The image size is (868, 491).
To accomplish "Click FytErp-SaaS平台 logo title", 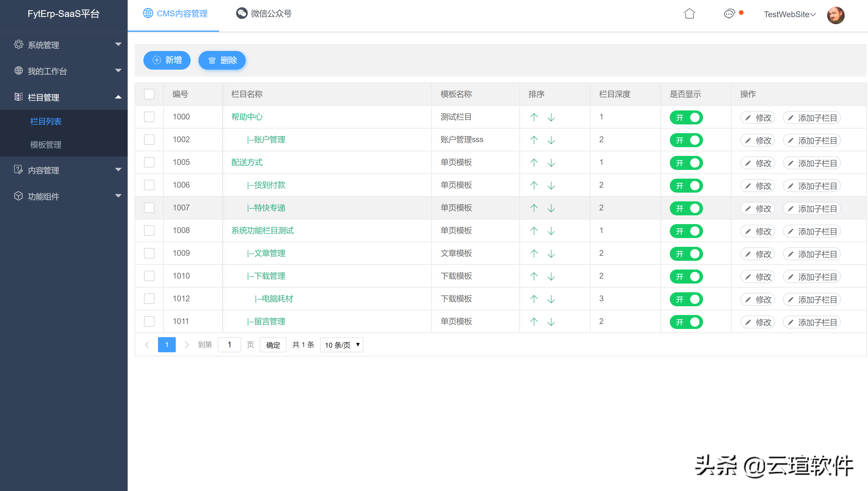I will (x=64, y=14).
